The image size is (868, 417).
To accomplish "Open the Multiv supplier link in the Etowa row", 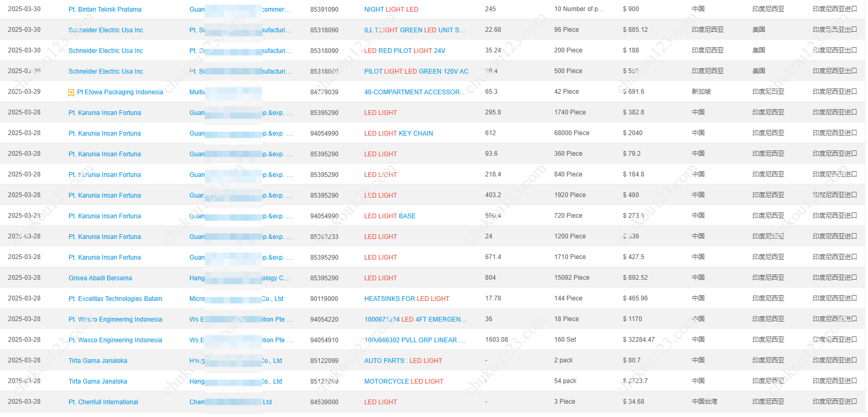I will tap(198, 92).
